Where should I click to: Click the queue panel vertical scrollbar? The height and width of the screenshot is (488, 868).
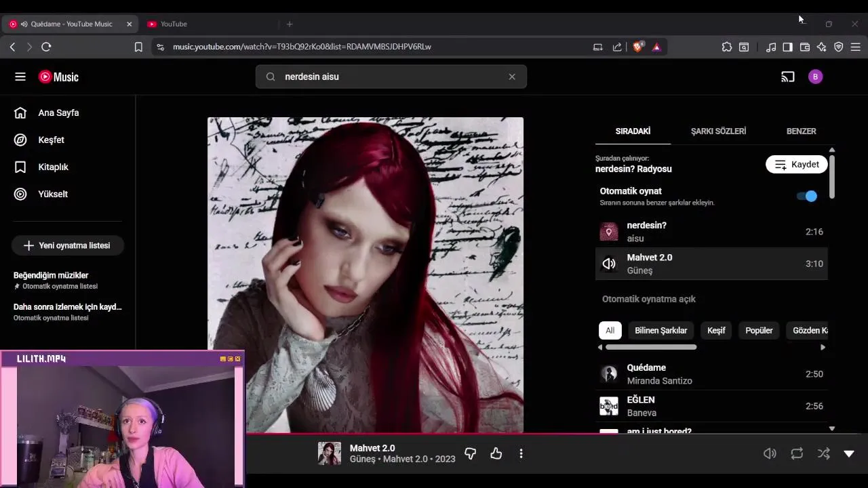[x=831, y=176]
